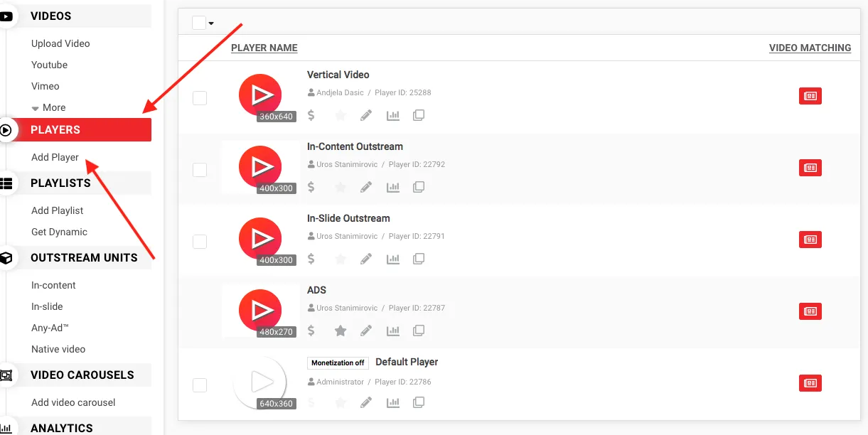868x435 pixels.
Task: Click the red video matching icon for Vertical Video
Action: pyautogui.click(x=810, y=96)
